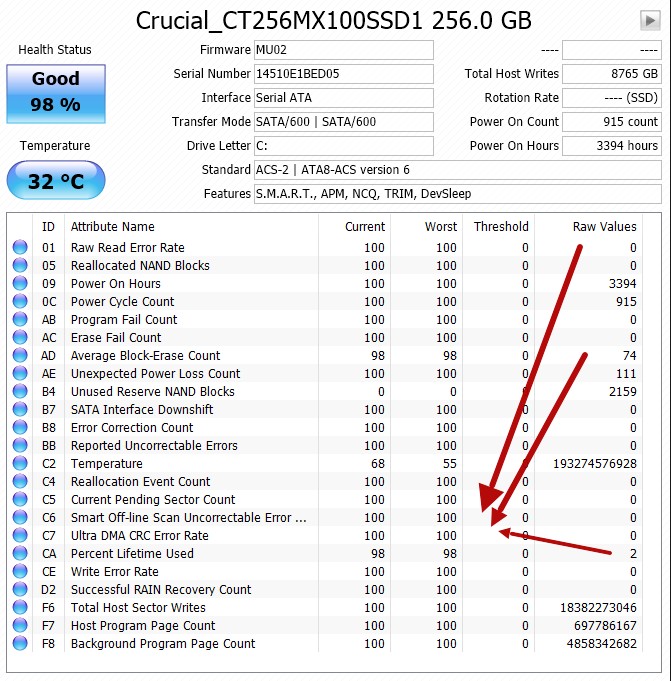This screenshot has height=681, width=671.
Task: Click the status orb for Successful RAIN Recovery Count
Action: pos(20,589)
